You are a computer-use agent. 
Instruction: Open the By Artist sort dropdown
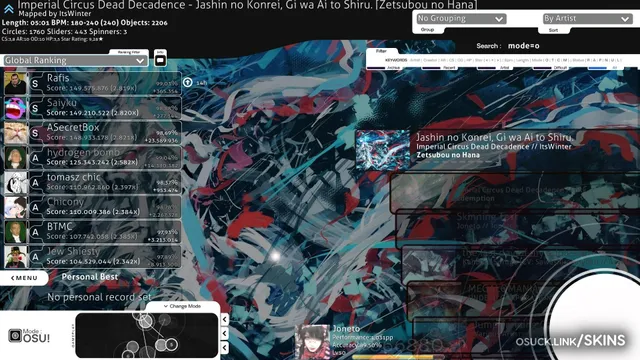(587, 18)
